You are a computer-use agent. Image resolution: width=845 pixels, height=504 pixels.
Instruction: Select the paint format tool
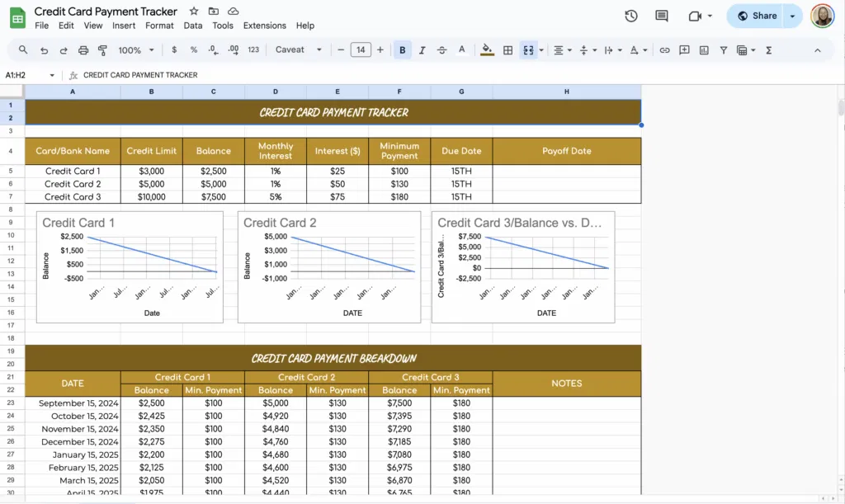(102, 49)
